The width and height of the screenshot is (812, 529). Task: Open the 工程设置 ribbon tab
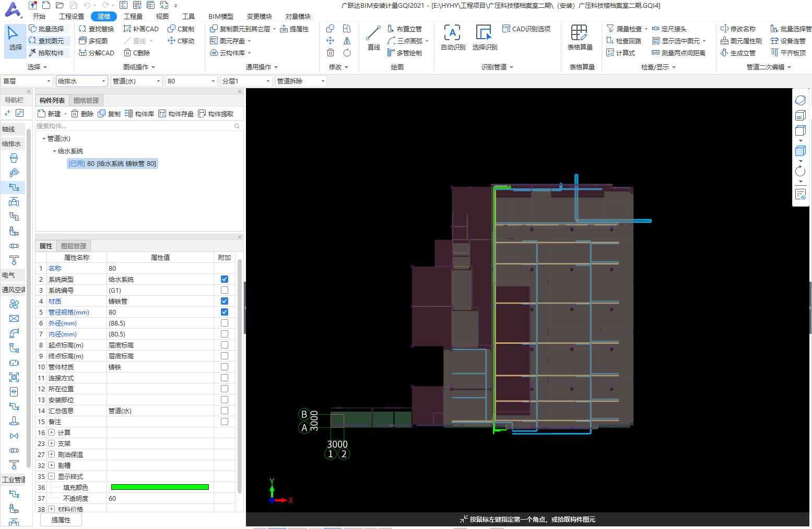click(72, 16)
